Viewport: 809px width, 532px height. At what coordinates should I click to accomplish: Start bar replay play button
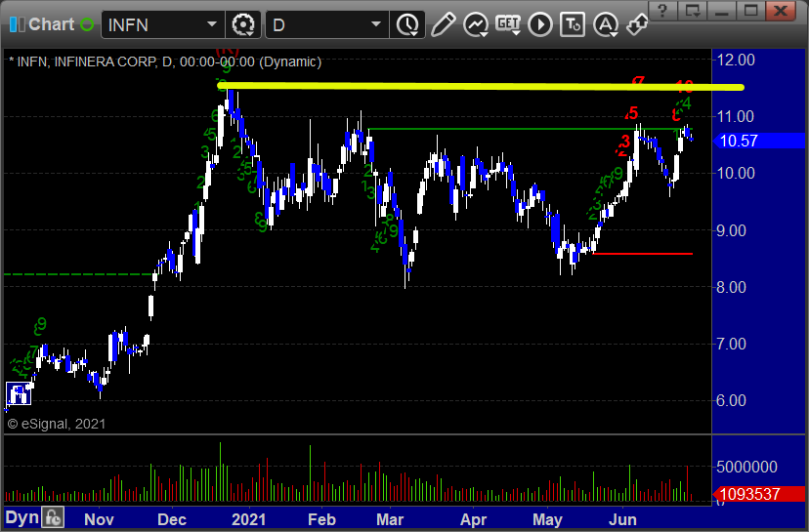tap(540, 24)
